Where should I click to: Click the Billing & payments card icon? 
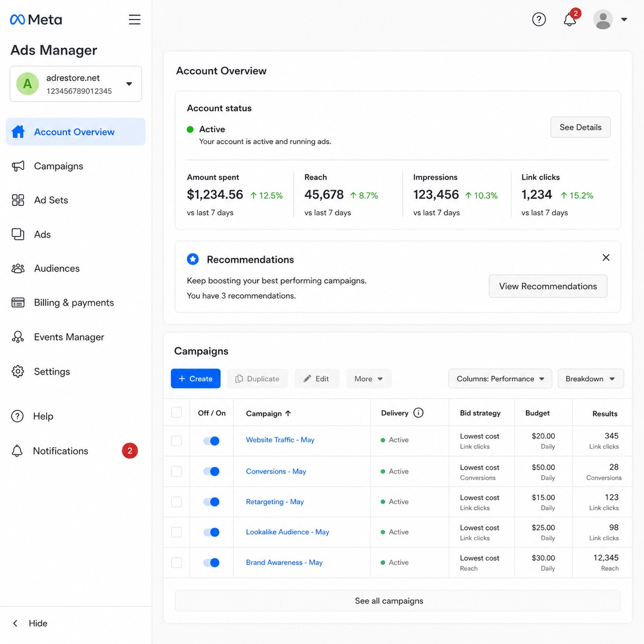point(18,302)
